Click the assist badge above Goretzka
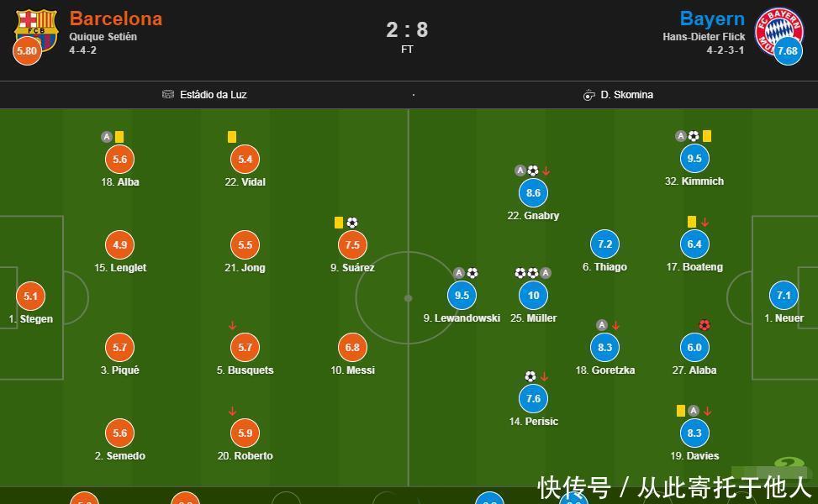Viewport: 818px width, 504px height. coord(602,325)
